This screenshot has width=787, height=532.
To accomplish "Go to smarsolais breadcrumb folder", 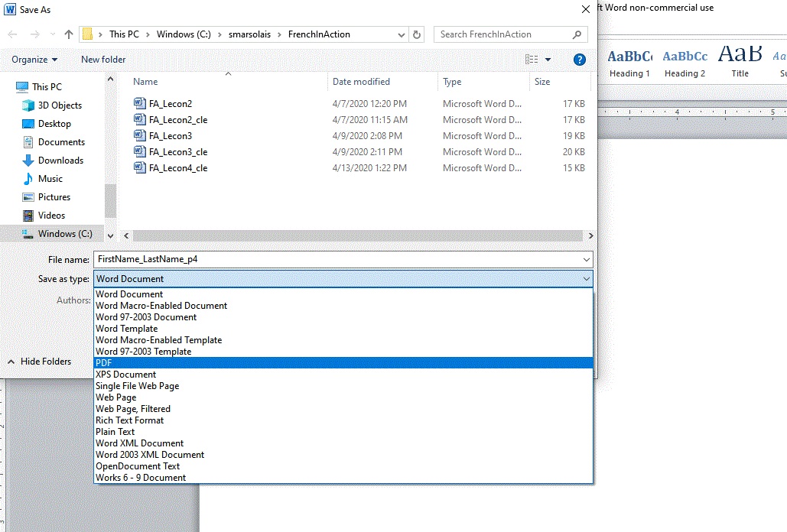I will point(249,34).
